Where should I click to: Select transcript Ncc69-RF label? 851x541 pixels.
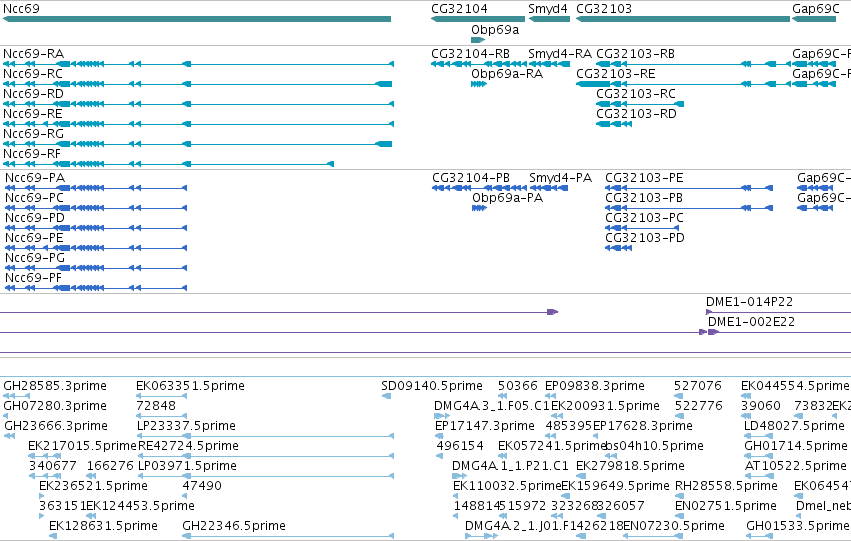click(32, 154)
